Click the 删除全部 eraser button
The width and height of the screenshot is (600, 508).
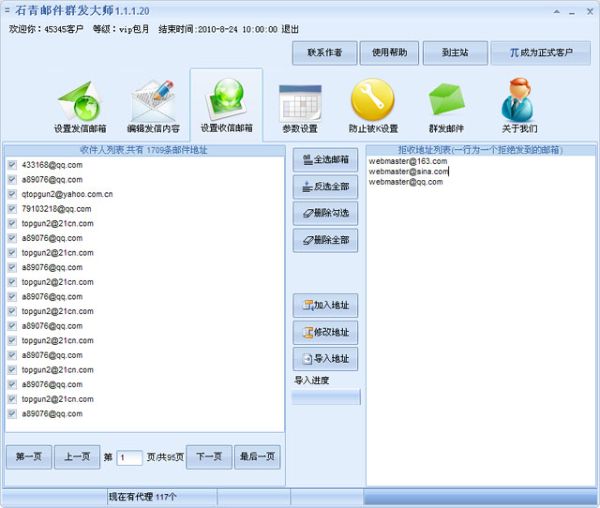[325, 240]
